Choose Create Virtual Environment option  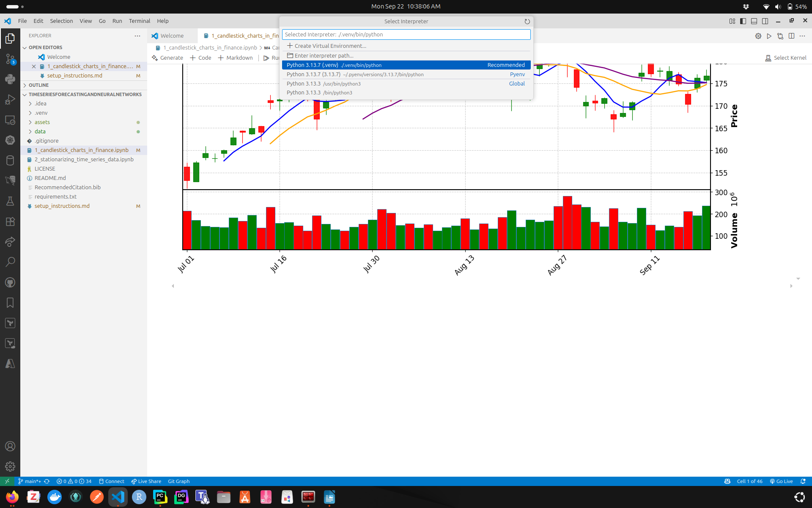coord(330,46)
